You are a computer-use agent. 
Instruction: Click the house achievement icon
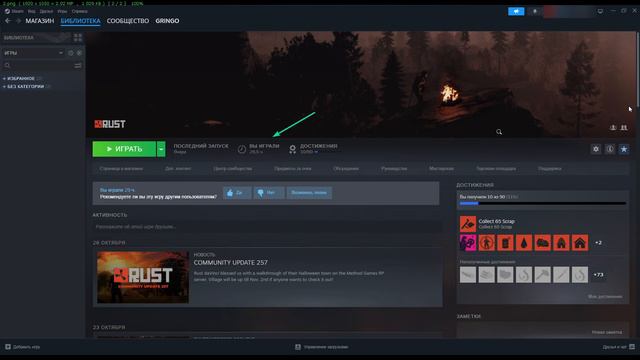[x=580, y=243]
